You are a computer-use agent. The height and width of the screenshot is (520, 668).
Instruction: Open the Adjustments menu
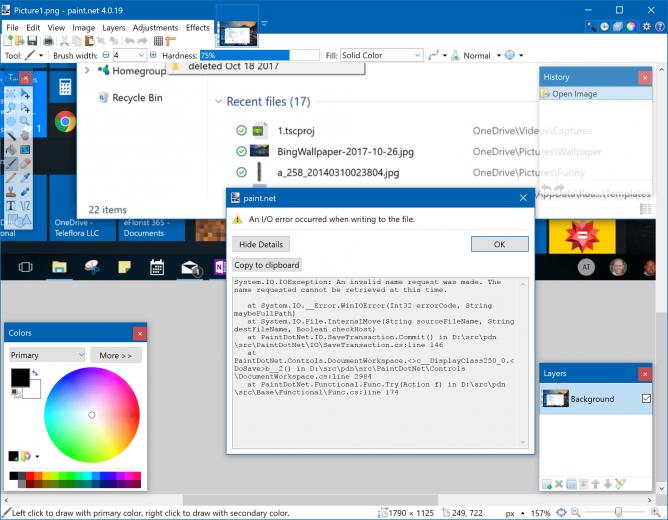point(155,28)
